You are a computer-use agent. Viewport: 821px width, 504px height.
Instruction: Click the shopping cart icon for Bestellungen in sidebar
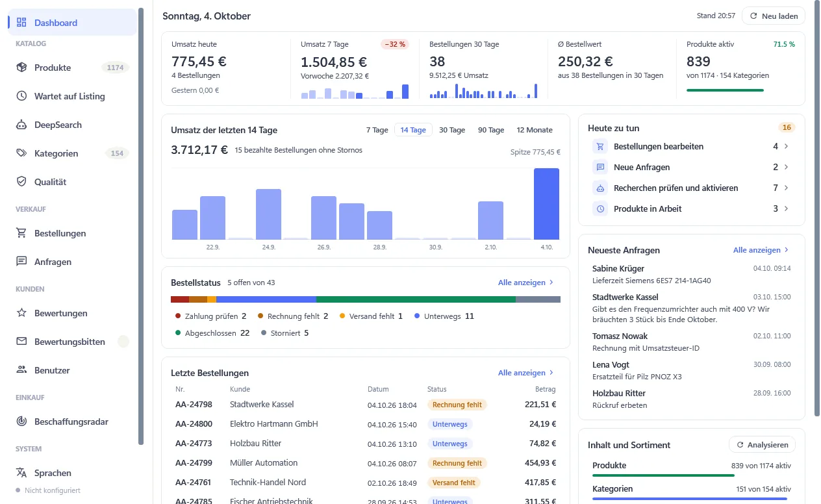click(x=21, y=233)
